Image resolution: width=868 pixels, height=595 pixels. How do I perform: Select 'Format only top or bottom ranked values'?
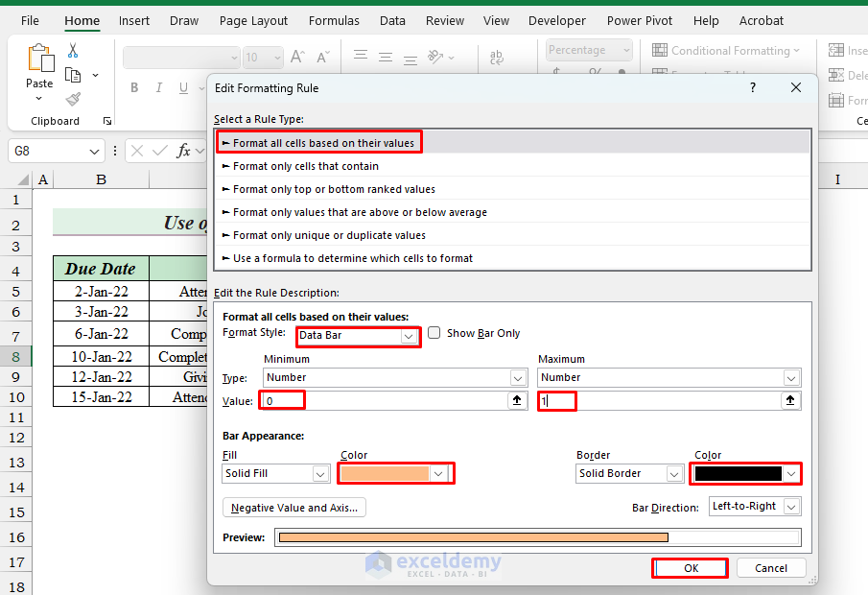(512, 189)
